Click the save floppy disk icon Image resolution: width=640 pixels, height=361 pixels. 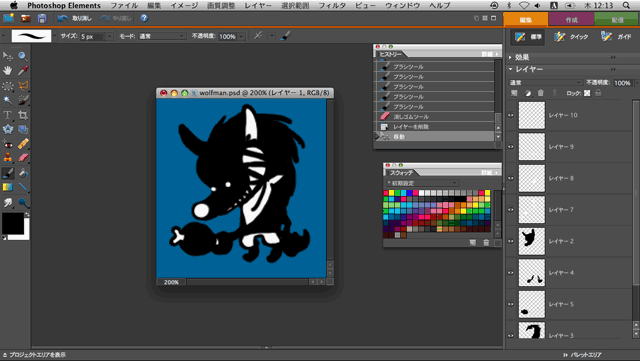[x=42, y=18]
